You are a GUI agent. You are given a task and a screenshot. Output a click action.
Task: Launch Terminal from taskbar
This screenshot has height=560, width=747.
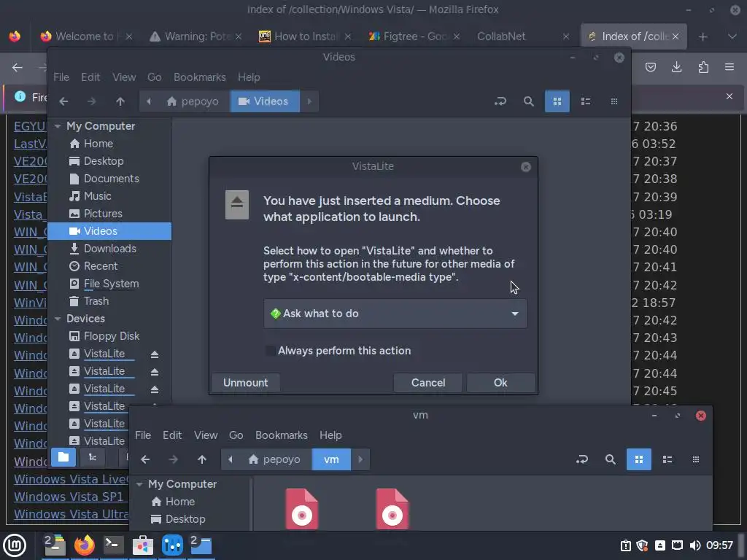(x=113, y=545)
